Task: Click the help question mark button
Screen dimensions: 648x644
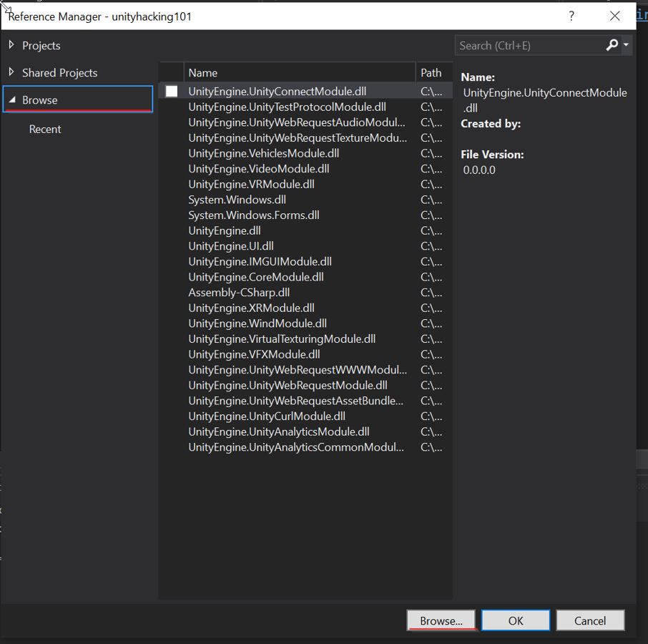Action: tap(571, 16)
